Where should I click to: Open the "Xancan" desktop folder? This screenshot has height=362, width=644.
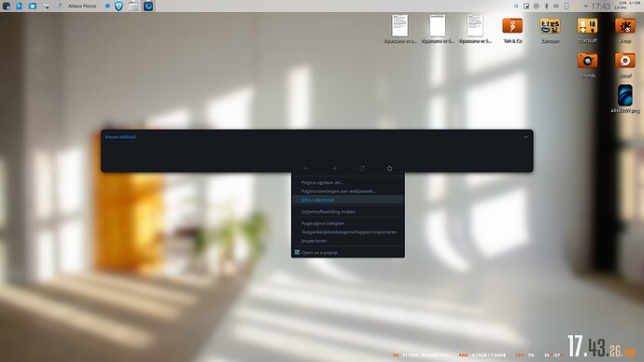(x=550, y=30)
